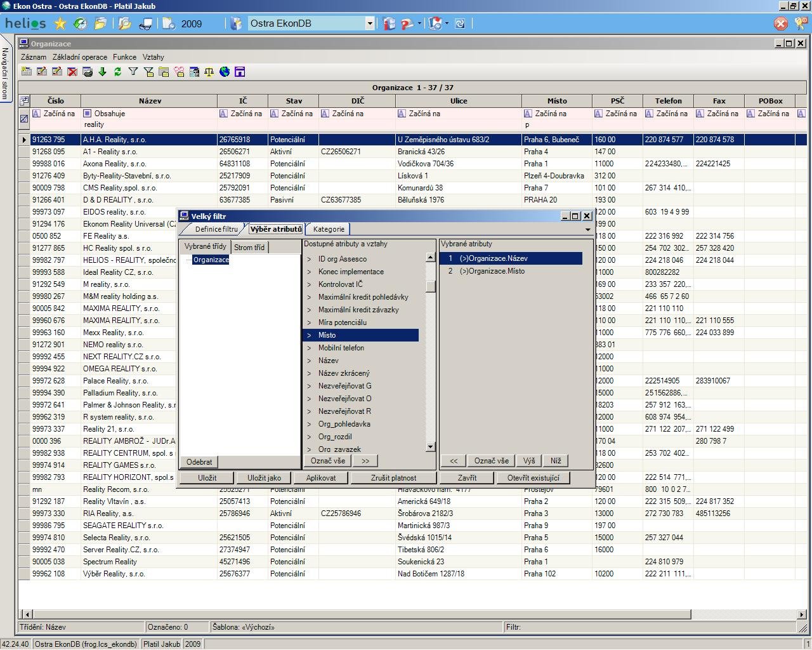Click the printer with glasses preview icon

[x=145, y=23]
